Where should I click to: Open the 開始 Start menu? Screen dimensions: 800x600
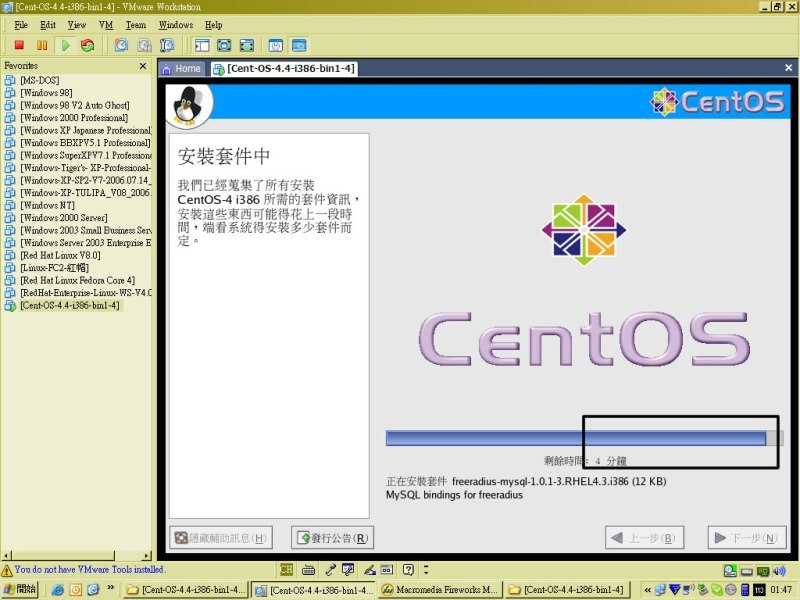click(20, 589)
